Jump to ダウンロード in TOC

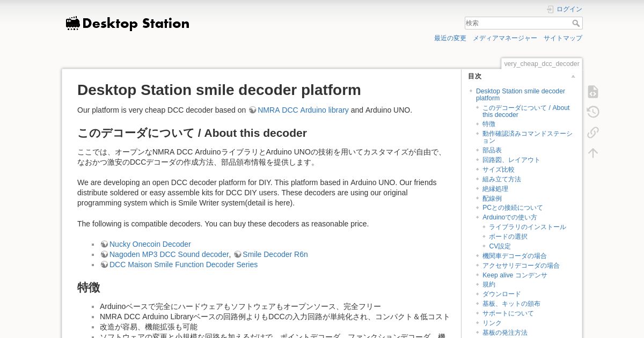pos(502,294)
